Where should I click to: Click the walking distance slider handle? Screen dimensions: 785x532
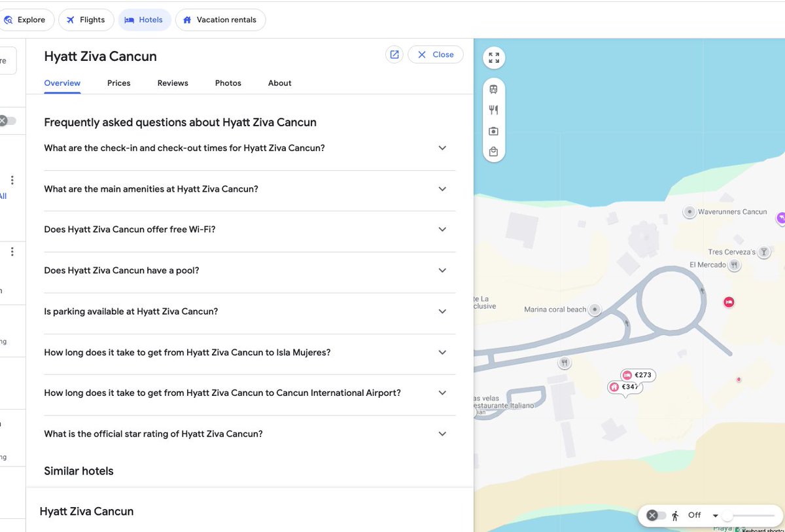coord(727,516)
